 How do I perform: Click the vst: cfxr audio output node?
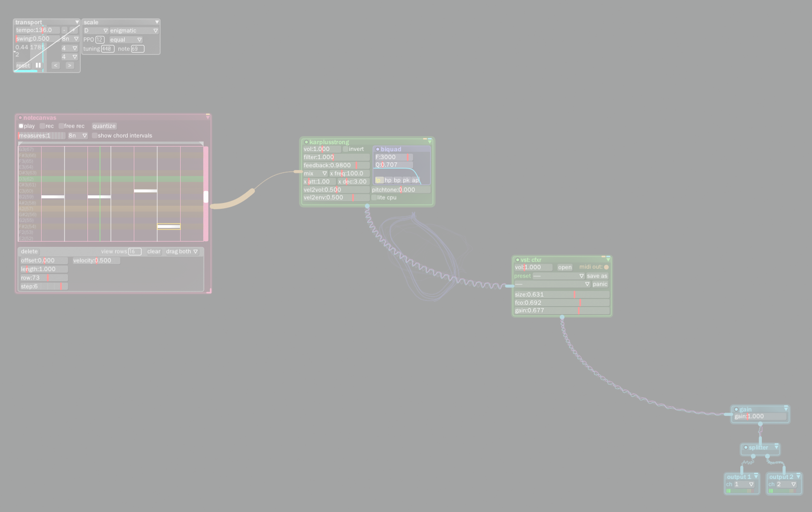click(x=562, y=317)
